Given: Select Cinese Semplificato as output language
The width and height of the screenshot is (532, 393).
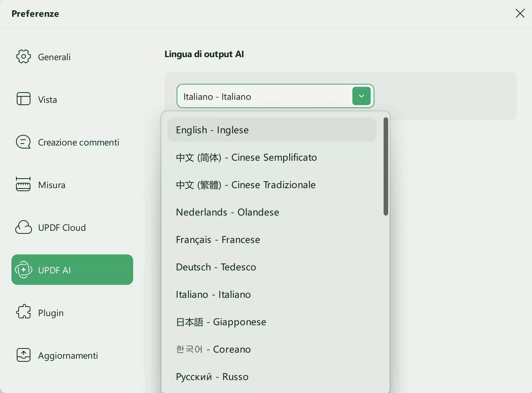Looking at the screenshot, I should click(x=272, y=157).
